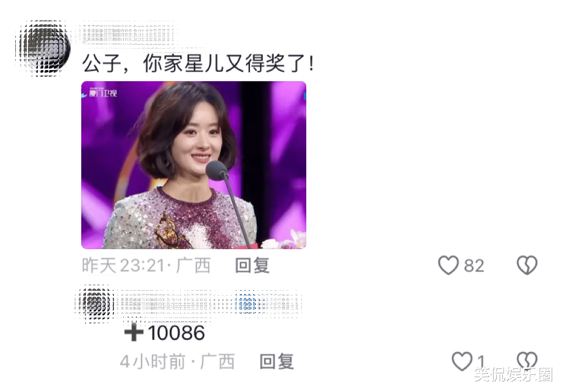This screenshot has height=392, width=561.
Task: Click the timestamp 昨天 23:21 · 广西
Action: pos(146,266)
